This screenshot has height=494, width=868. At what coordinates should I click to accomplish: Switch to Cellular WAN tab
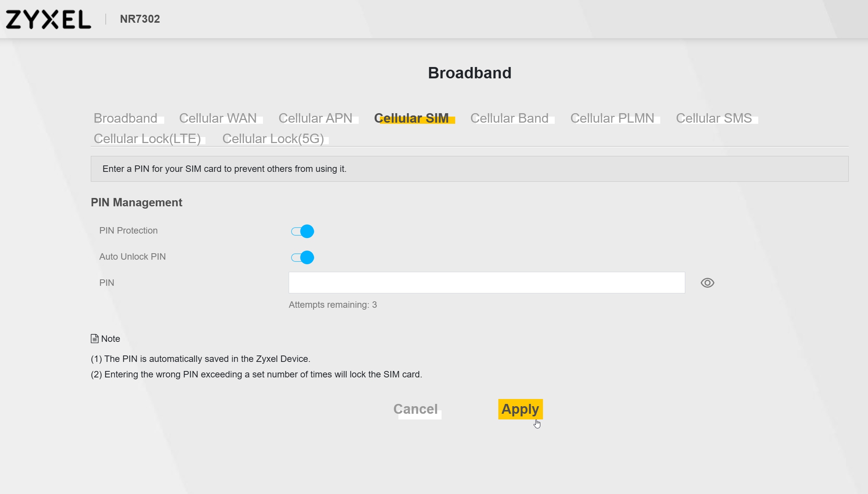point(218,118)
